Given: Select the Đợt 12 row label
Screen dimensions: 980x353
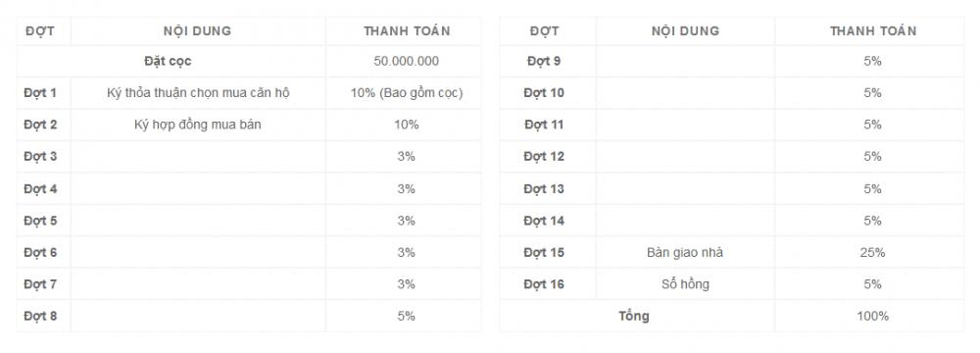Looking at the screenshot, I should point(544,157).
